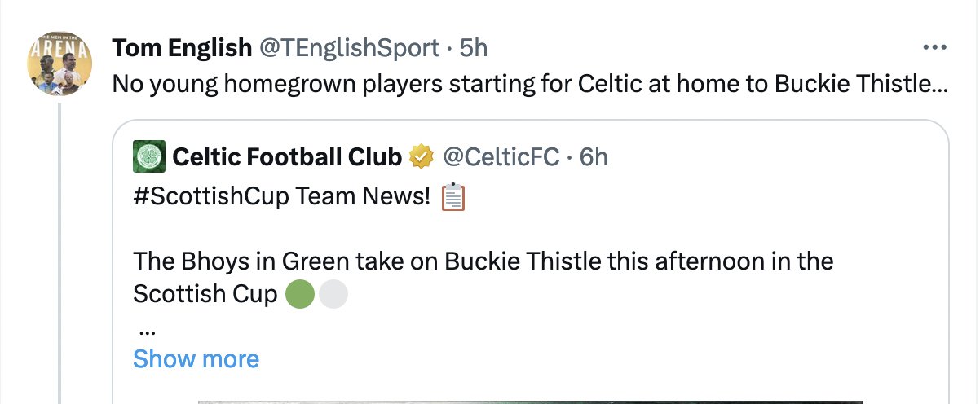Click the green circle emoji
The height and width of the screenshot is (404, 980).
[301, 294]
